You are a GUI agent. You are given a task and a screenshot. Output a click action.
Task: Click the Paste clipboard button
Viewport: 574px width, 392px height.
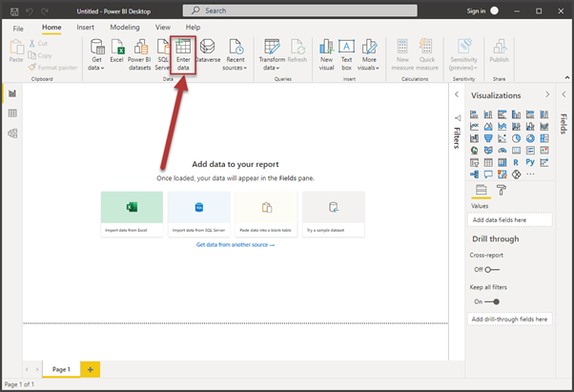16,52
